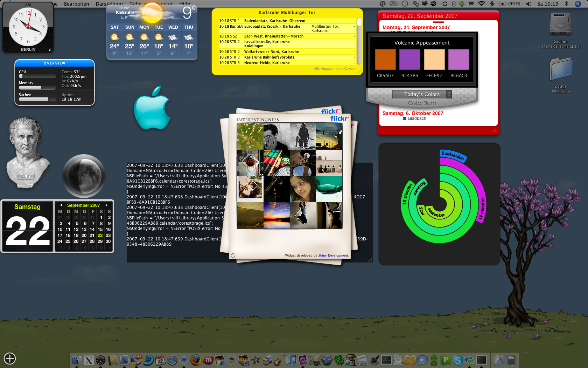
Task: Expand the Today's Colors dropdown
Action: (422, 94)
